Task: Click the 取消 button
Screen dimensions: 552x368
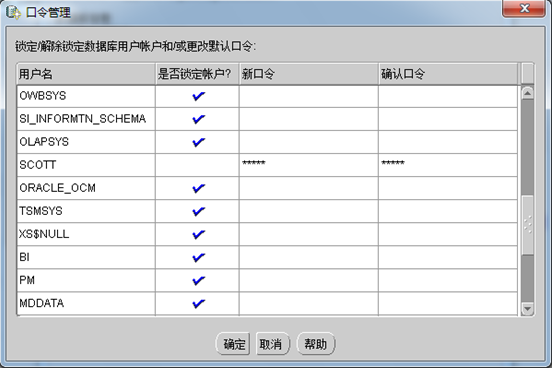Action: (272, 344)
